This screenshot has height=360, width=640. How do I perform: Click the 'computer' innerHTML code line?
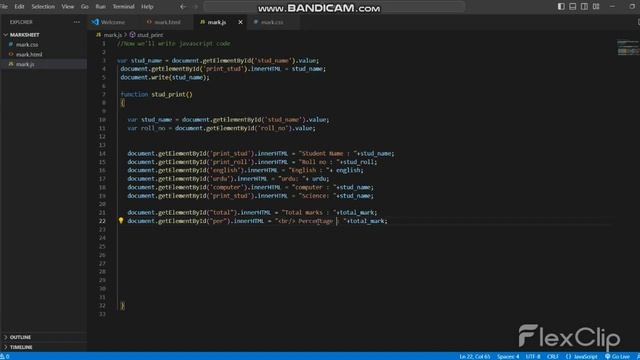(251, 187)
